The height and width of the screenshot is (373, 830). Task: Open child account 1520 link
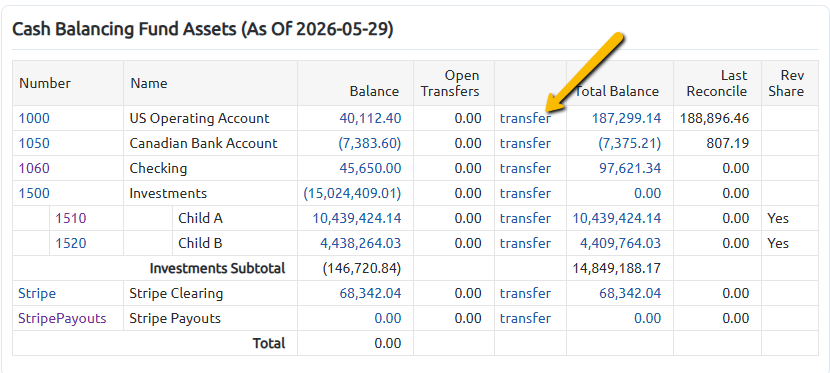point(71,243)
